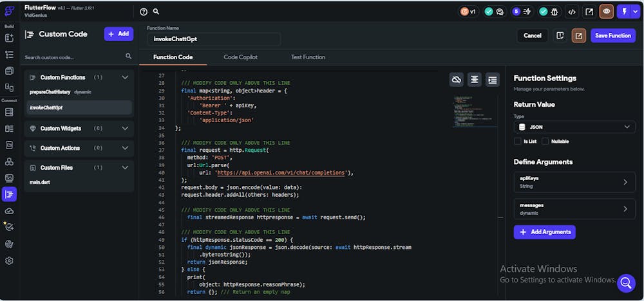The image size is (644, 301).
Task: Enable the Is List checkbox
Action: (x=518, y=141)
